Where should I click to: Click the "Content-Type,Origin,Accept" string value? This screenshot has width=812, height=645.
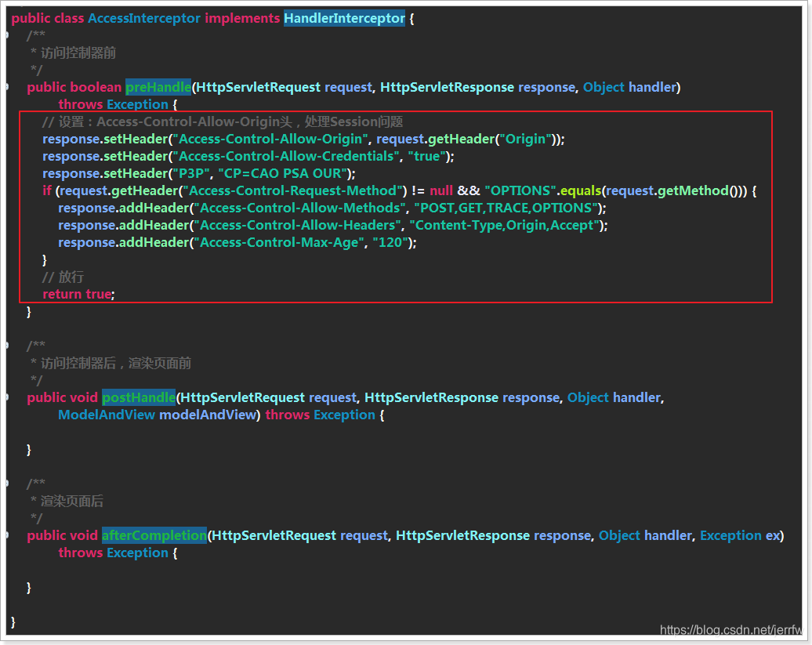[505, 225]
